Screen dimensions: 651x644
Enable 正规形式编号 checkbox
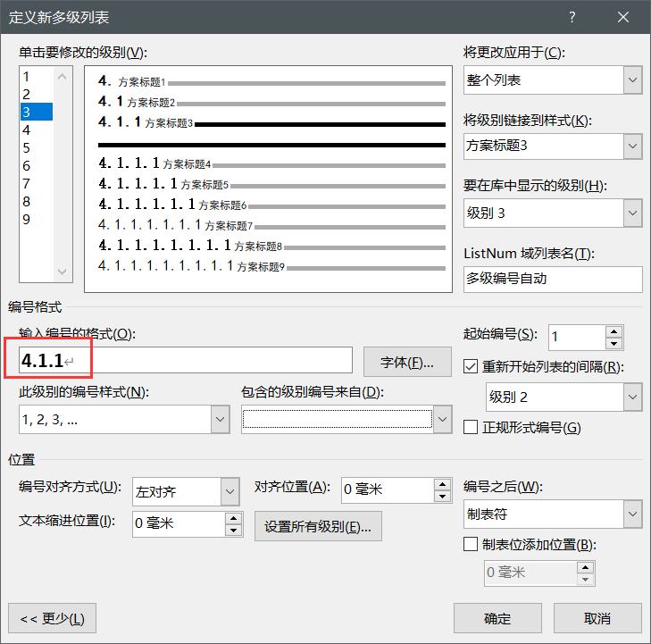pyautogui.click(x=472, y=428)
